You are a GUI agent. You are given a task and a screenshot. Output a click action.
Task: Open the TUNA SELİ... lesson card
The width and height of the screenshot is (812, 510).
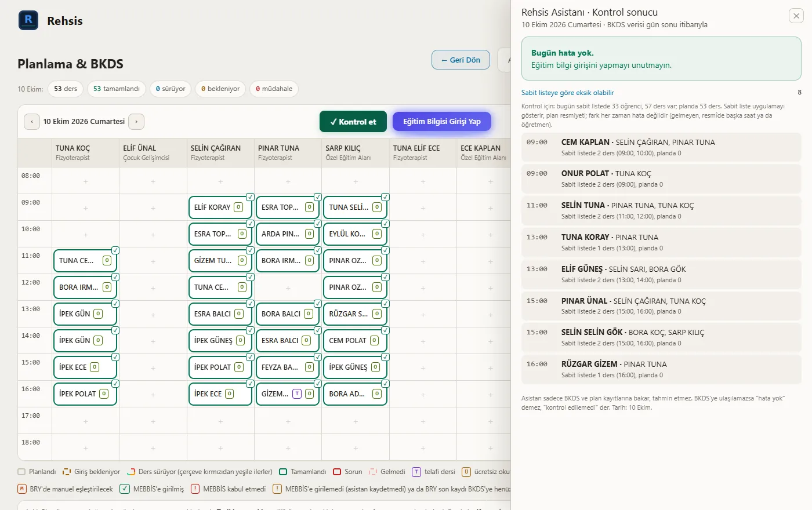click(x=356, y=207)
